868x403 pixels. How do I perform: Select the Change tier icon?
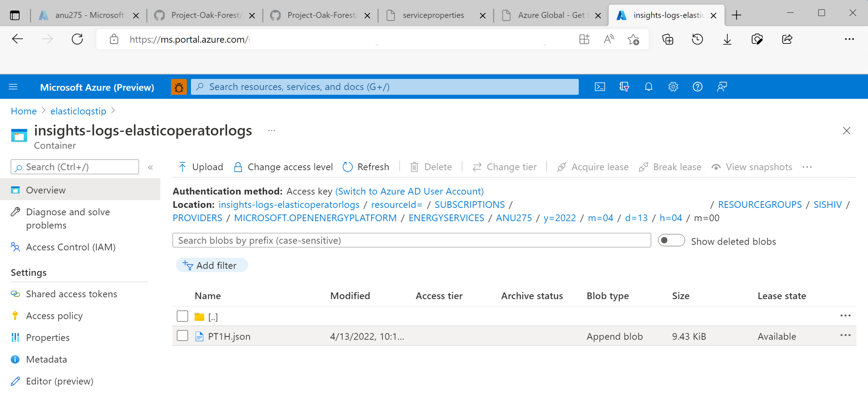pyautogui.click(x=476, y=167)
